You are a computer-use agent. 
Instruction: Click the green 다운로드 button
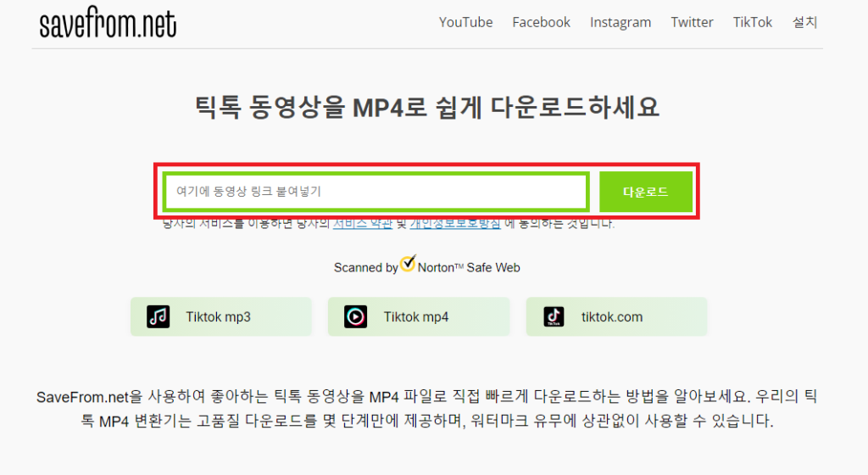click(645, 192)
